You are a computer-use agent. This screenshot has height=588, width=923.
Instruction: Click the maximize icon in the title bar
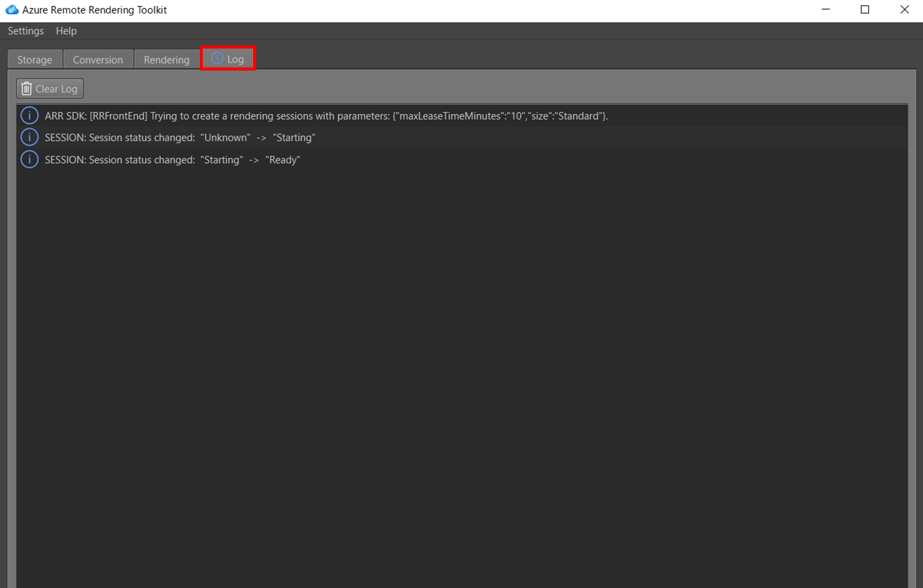pyautogui.click(x=865, y=9)
